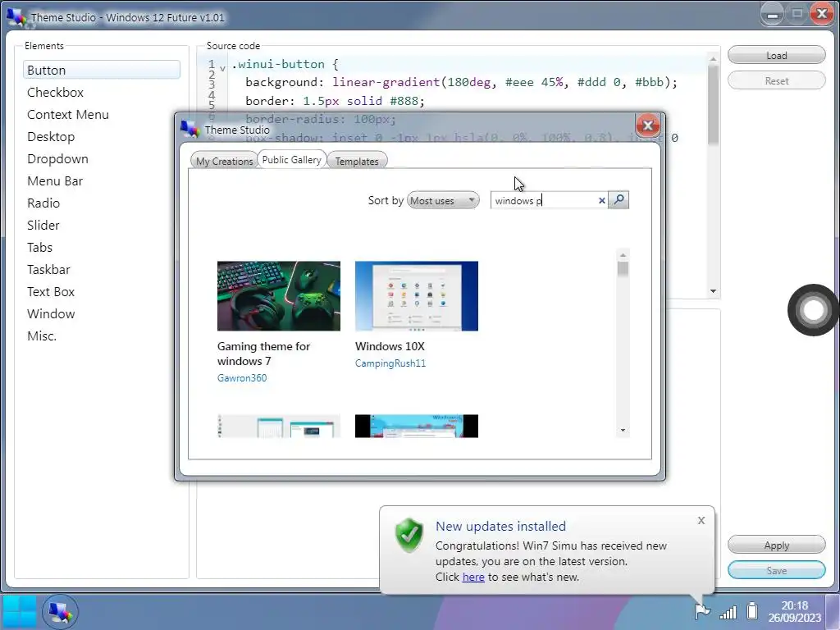This screenshot has width=840, height=630.
Task: Click the Save button
Action: tap(776, 570)
